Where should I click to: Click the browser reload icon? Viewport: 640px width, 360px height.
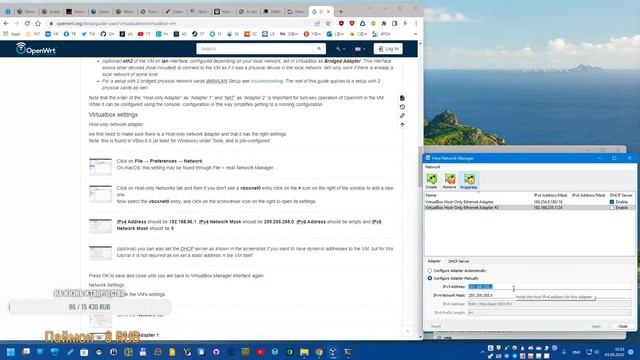point(27,24)
